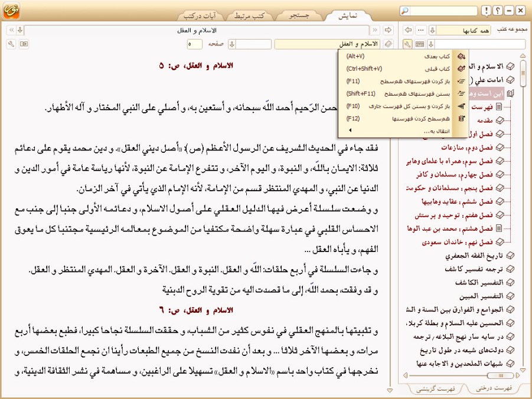This screenshot has height=399, width=532.
Task: Click the double-chevron button at the right end of the title bar
Action: (x=375, y=30)
